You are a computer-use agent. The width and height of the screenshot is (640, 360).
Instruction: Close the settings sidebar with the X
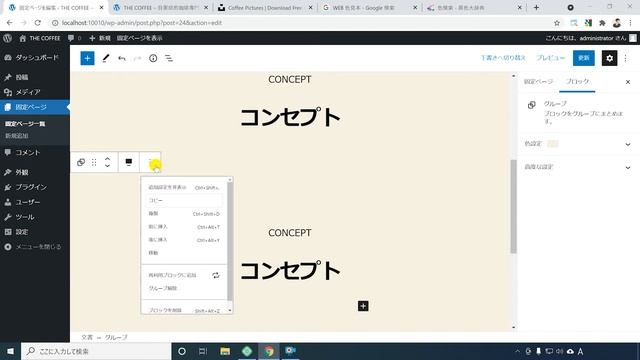(x=628, y=82)
